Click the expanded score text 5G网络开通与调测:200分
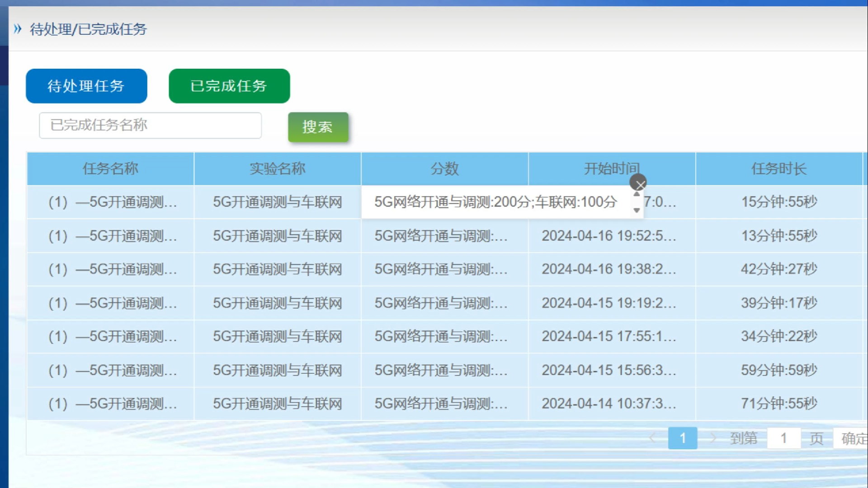 (452, 202)
